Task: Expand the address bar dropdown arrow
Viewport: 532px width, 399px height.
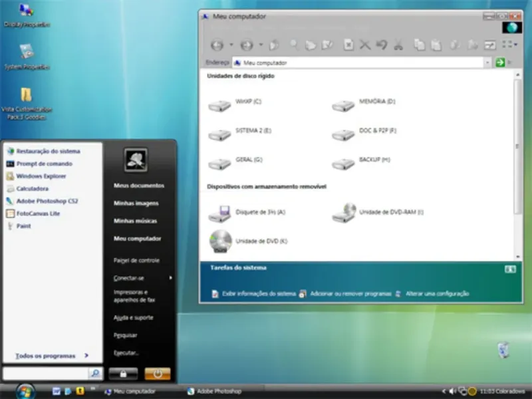Action: pos(487,63)
